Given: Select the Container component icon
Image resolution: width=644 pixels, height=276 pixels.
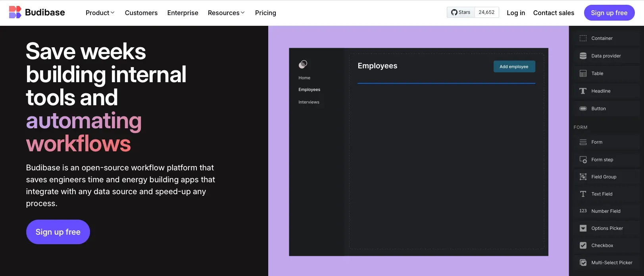Looking at the screenshot, I should tap(583, 38).
